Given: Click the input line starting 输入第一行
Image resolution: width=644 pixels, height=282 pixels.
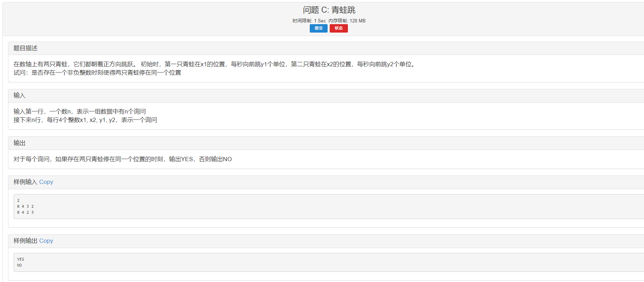Looking at the screenshot, I should (x=80, y=111).
